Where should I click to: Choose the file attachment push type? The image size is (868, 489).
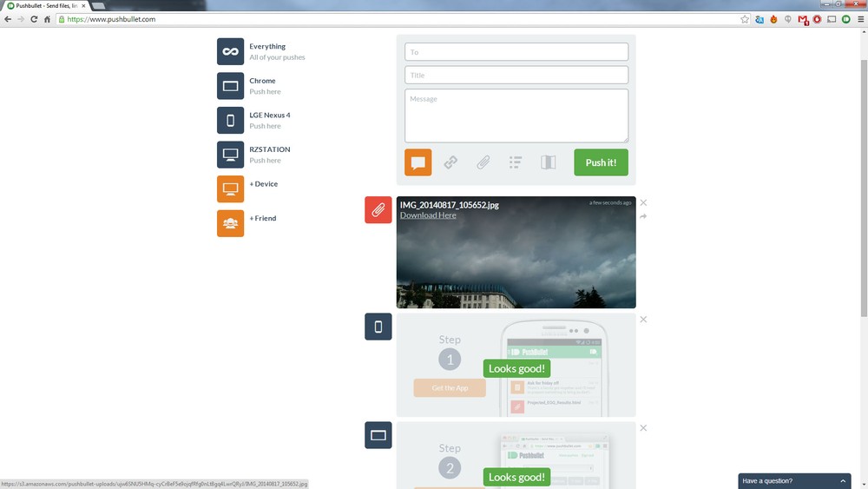click(483, 162)
